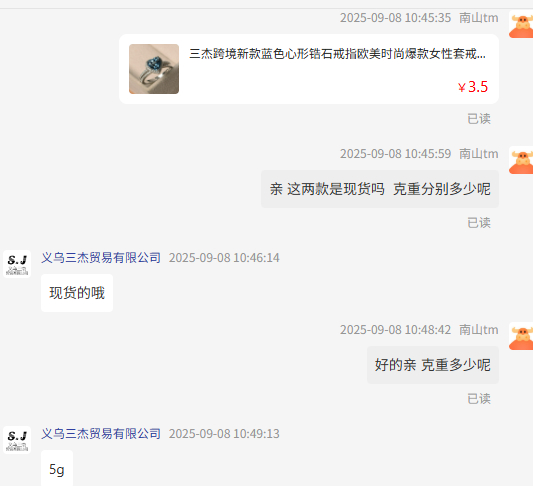533x486 pixels.
Task: Select the reply bubble 5g
Action: pos(57,469)
